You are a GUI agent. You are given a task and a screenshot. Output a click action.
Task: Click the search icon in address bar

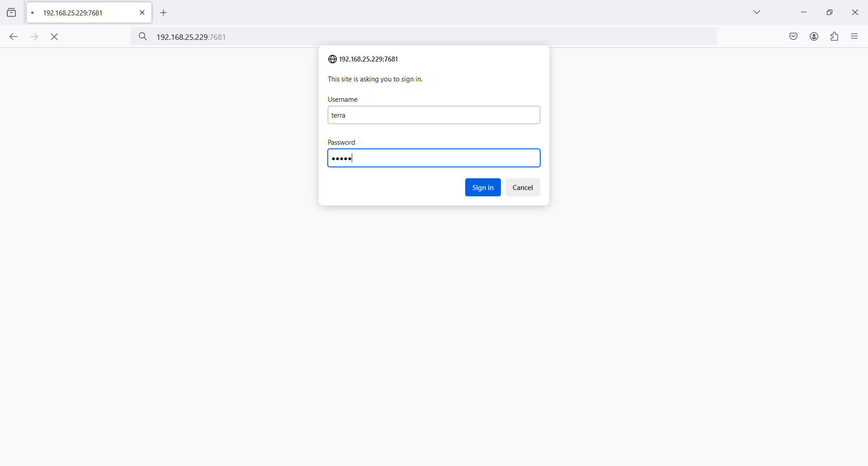pyautogui.click(x=143, y=37)
